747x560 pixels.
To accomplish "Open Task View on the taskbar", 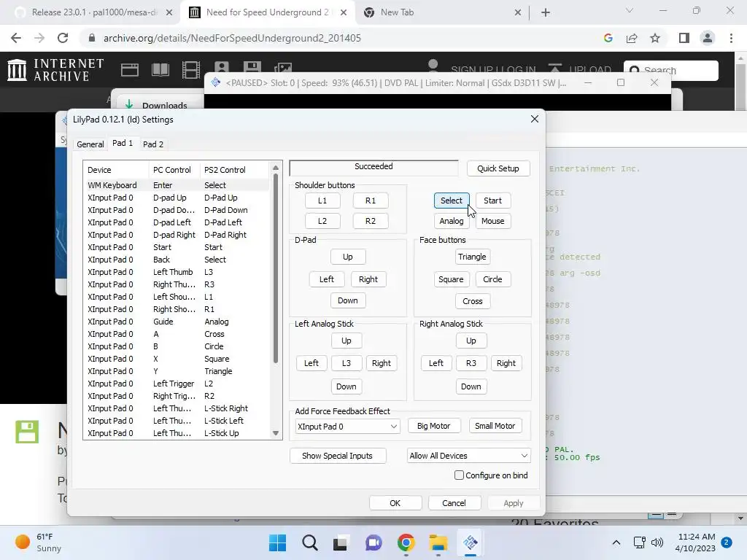I will [340, 542].
